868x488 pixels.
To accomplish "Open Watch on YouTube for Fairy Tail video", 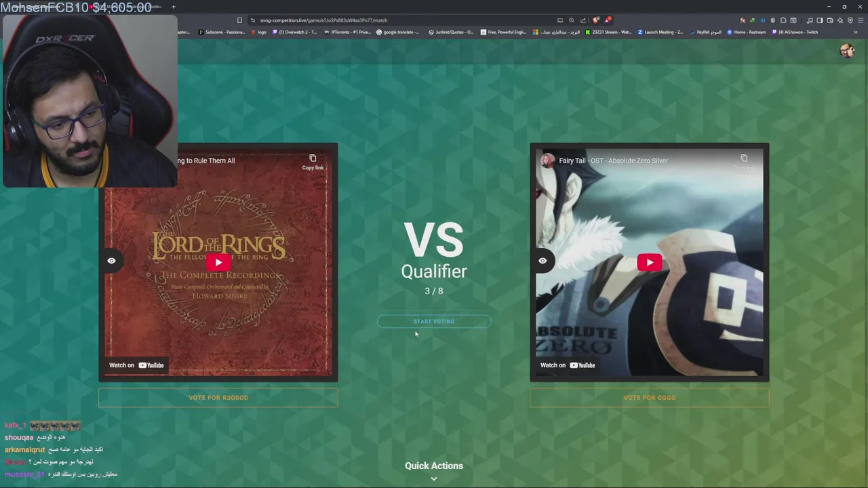I will [x=568, y=365].
